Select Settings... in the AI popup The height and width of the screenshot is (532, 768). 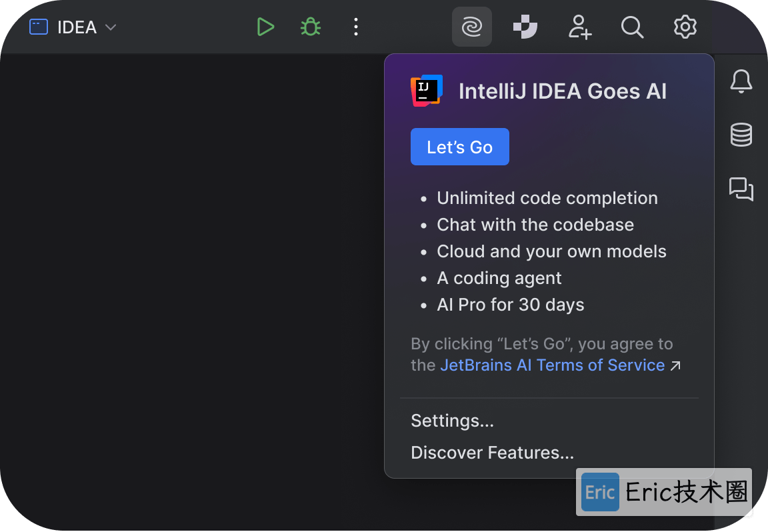453,421
